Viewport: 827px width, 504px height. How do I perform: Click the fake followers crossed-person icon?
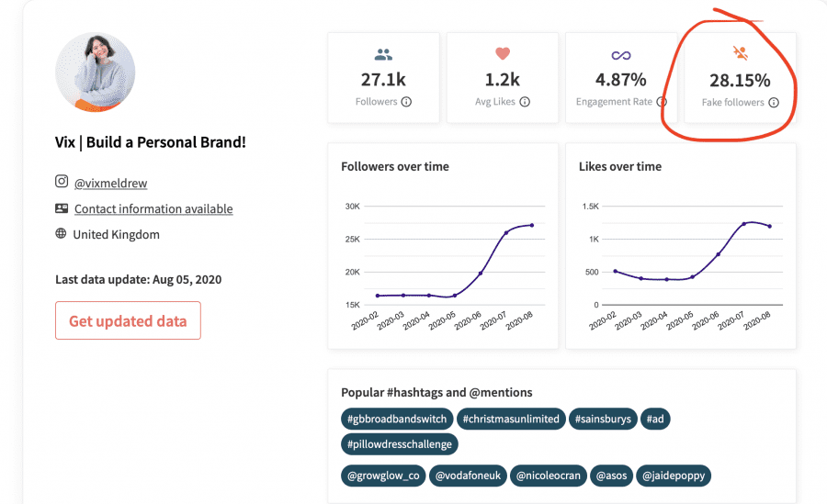741,52
